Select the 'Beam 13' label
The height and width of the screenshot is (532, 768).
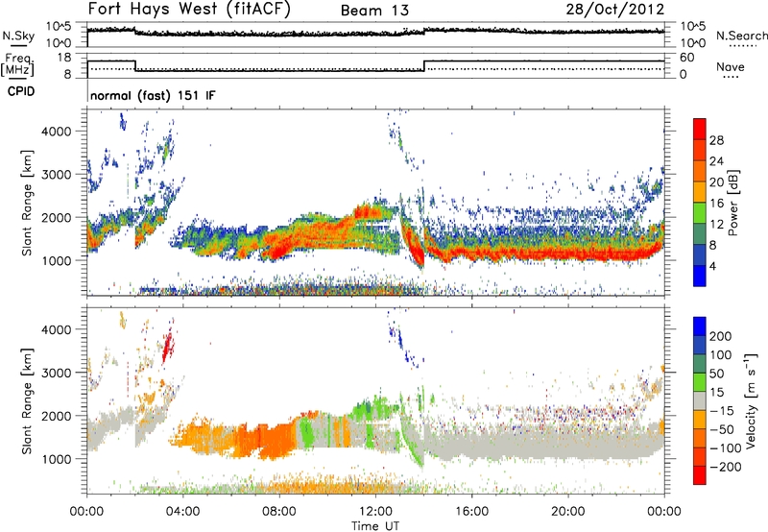pyautogui.click(x=374, y=11)
